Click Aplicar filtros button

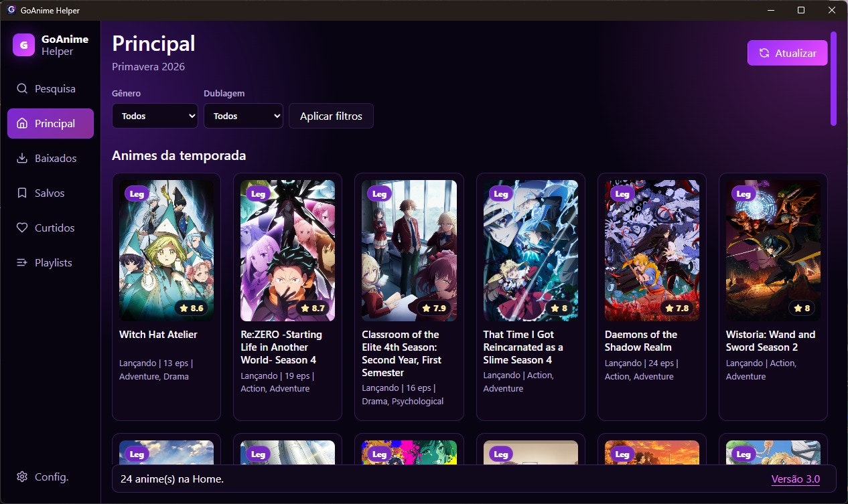pos(331,116)
